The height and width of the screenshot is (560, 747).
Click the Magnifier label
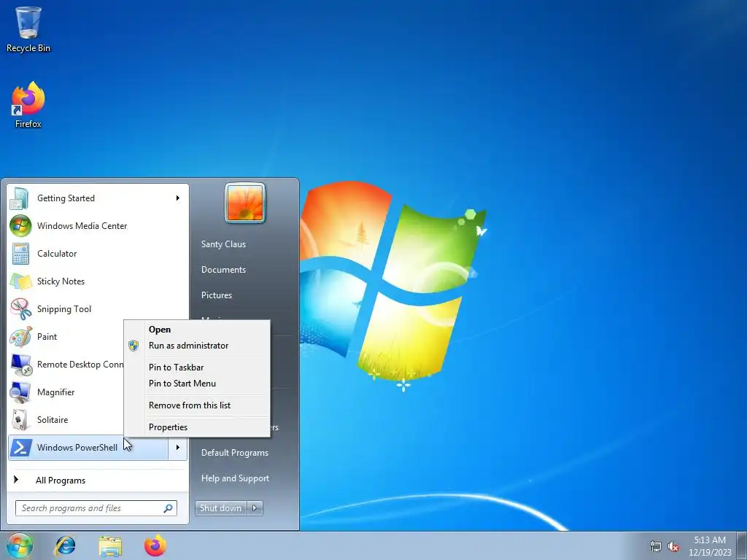[x=55, y=392]
